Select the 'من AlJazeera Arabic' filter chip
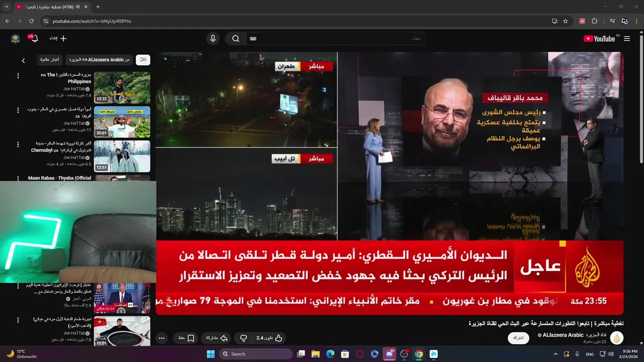The height and width of the screenshot is (362, 644). point(100,60)
